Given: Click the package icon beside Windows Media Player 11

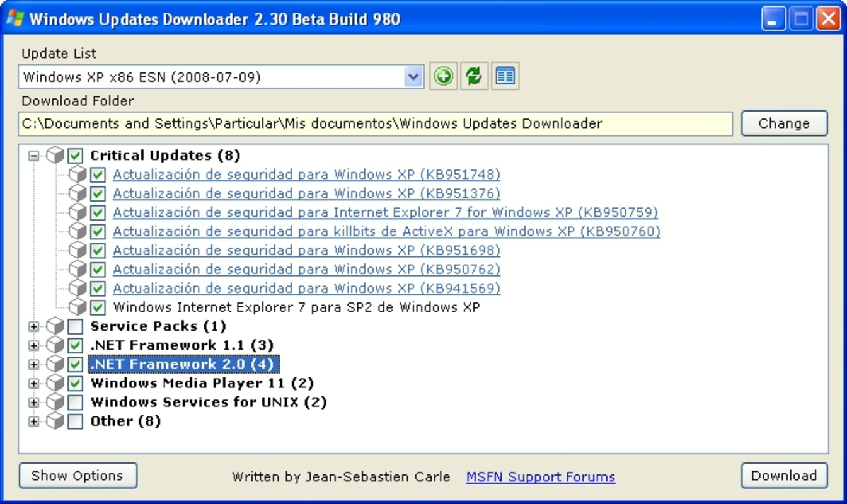Looking at the screenshot, I should click(55, 383).
